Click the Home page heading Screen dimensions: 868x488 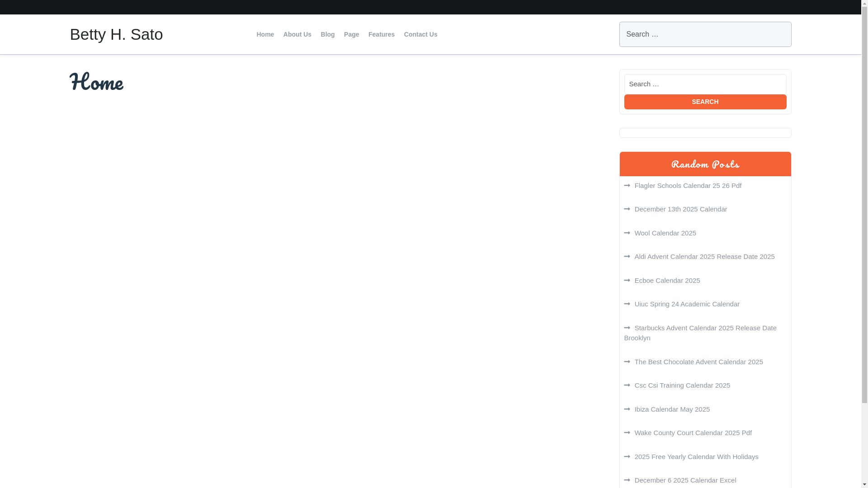pos(96,82)
